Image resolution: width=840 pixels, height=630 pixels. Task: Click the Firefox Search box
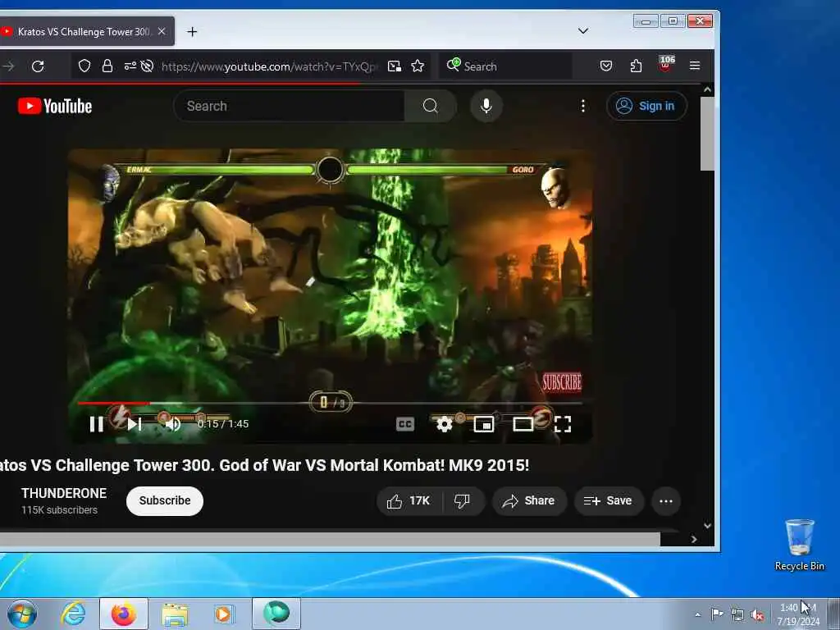tap(505, 66)
